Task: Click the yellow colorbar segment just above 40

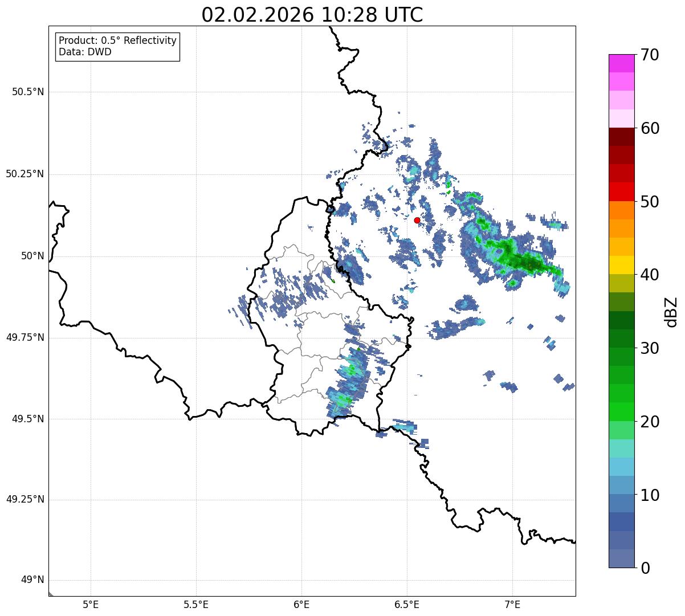Action: pyautogui.click(x=621, y=265)
